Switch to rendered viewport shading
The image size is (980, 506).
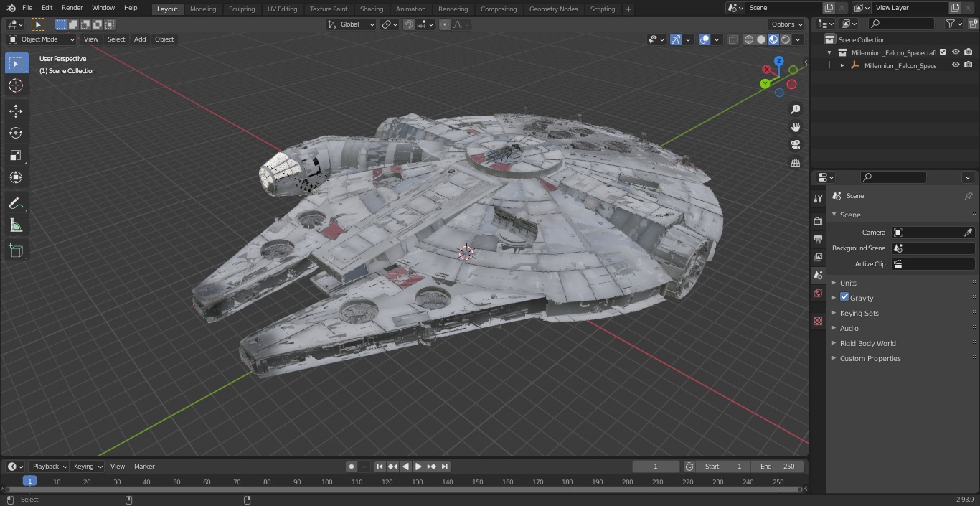(x=786, y=39)
